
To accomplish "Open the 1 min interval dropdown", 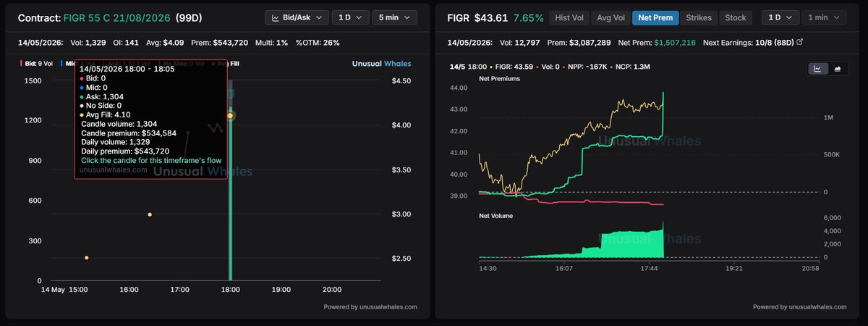I will point(825,17).
